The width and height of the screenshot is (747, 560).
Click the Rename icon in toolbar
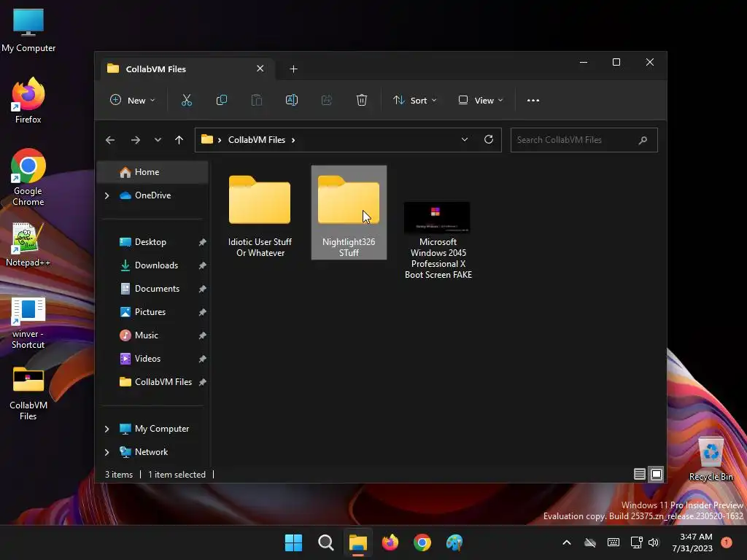[292, 101]
